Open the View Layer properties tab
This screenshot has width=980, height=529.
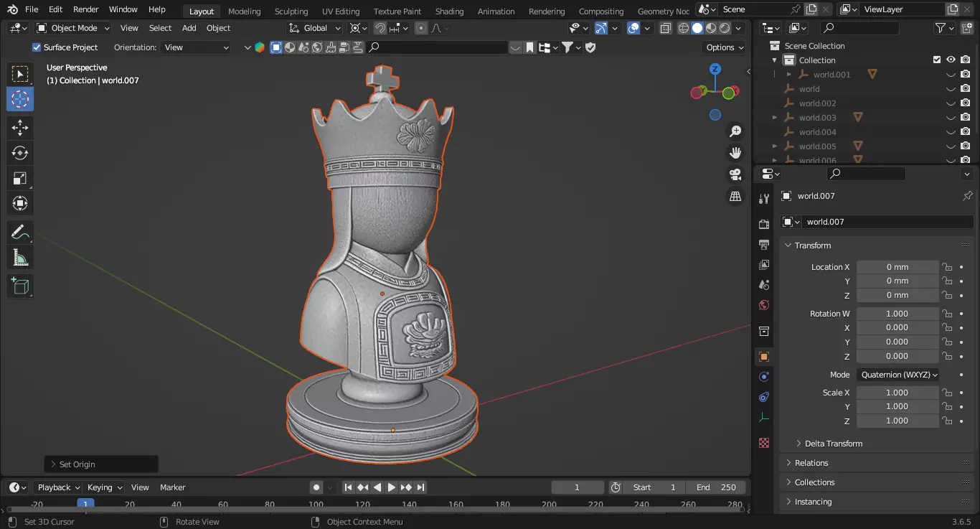764,265
